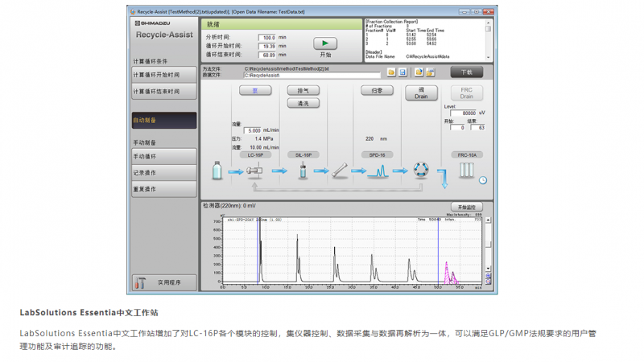Click the flow rate field showing 5.000

pyautogui.click(x=253, y=130)
